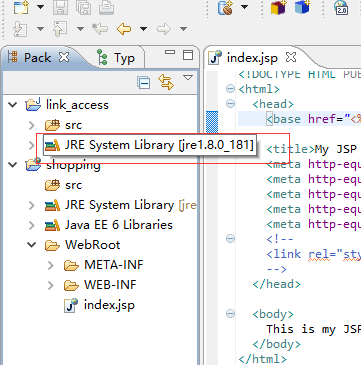Open the New wizard dropdown arrow
This screenshot has height=365, width=361.
click(40, 7)
